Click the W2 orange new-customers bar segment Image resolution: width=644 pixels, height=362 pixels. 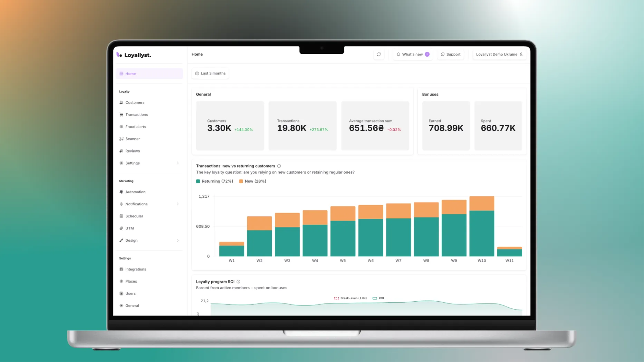(259, 223)
